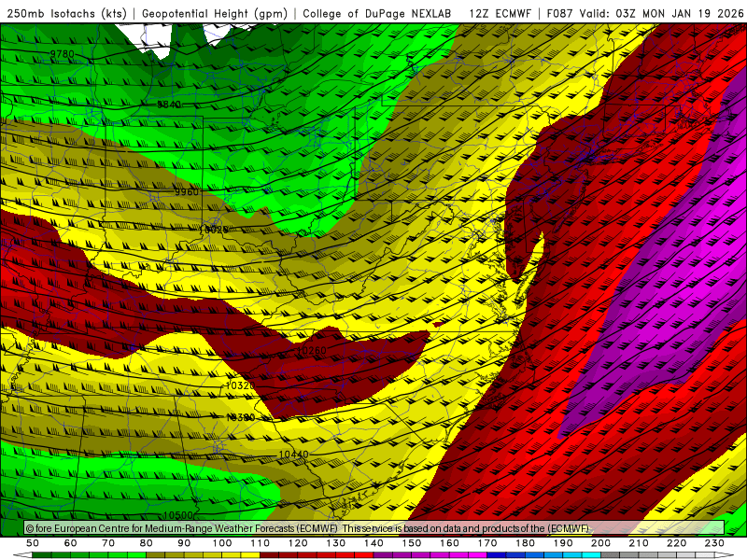Click the 10260 height contour label
This screenshot has width=747, height=560.
(x=312, y=351)
